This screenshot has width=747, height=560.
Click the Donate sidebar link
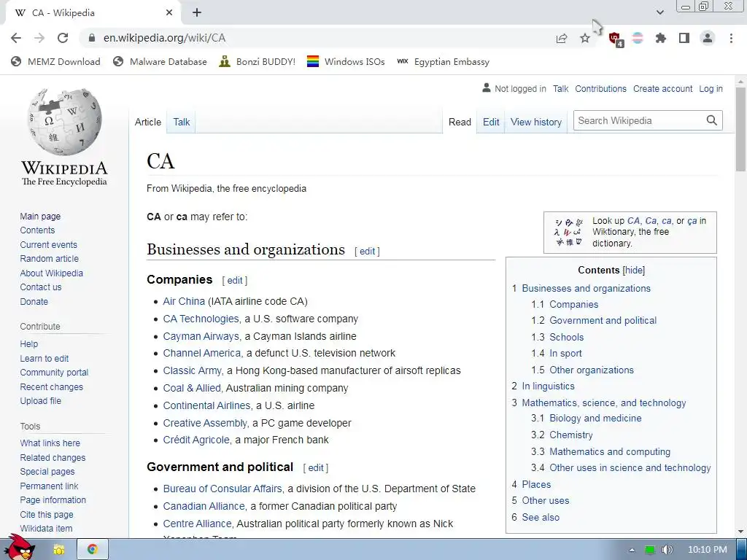[x=34, y=301]
